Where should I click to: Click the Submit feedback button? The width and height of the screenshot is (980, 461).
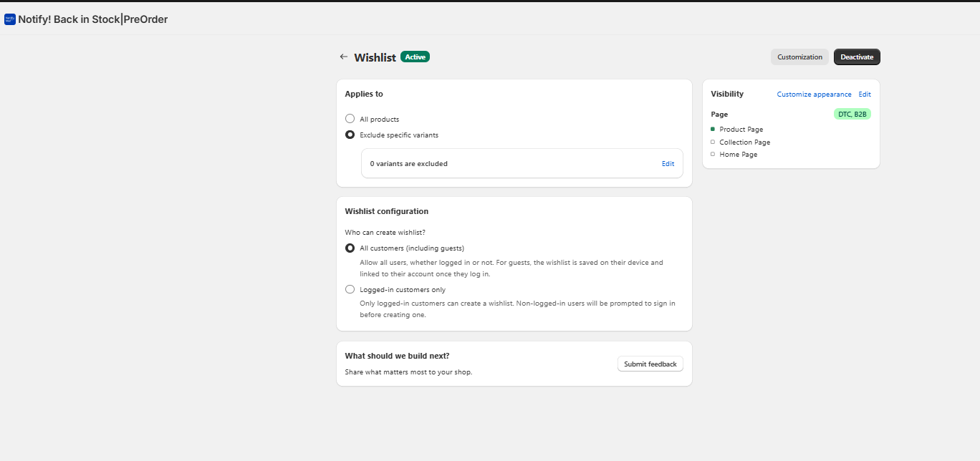[650, 364]
